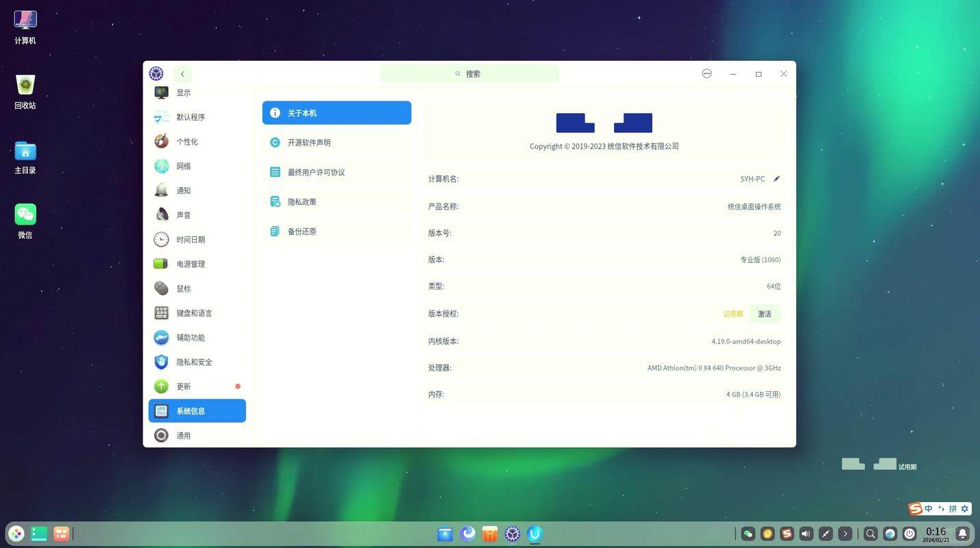Viewport: 980px width, 548px height.
Task: Click the 搜索 search field
Action: coord(469,73)
